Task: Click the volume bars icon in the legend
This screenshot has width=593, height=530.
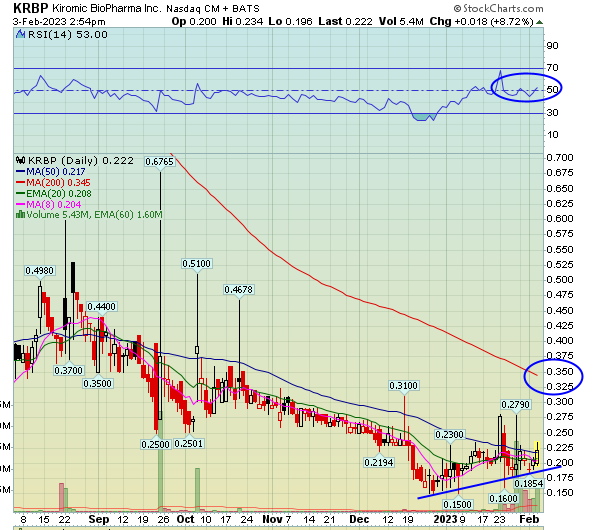Action: (x=20, y=214)
